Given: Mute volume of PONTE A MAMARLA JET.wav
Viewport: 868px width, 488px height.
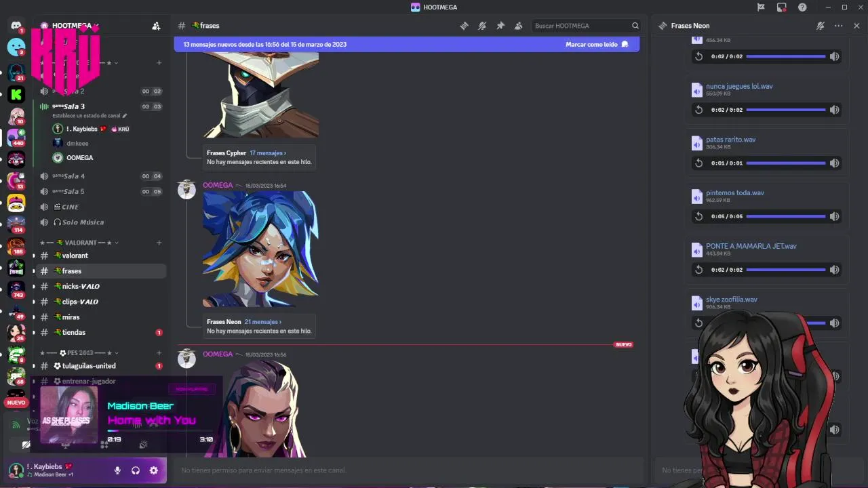Looking at the screenshot, I should pyautogui.click(x=835, y=270).
